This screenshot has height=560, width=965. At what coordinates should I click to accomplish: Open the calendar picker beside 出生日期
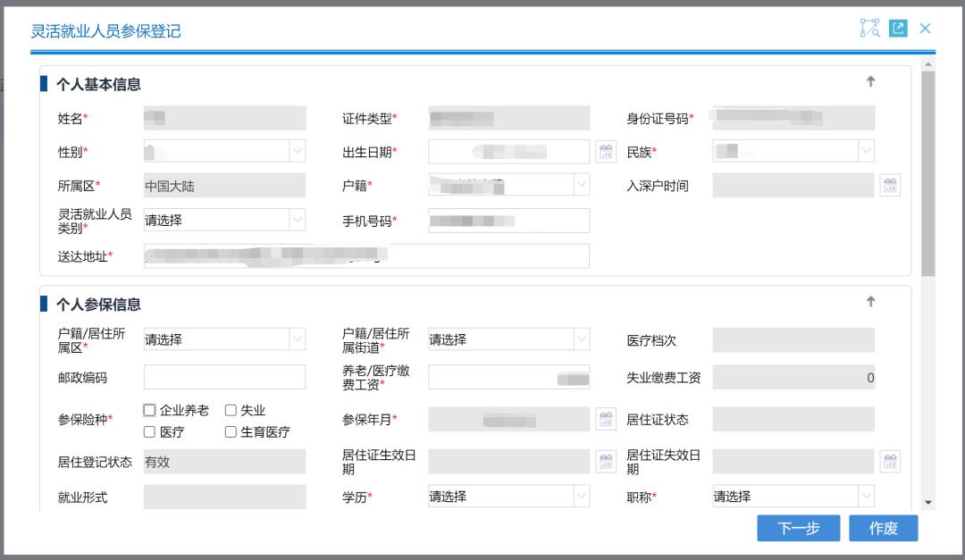605,151
